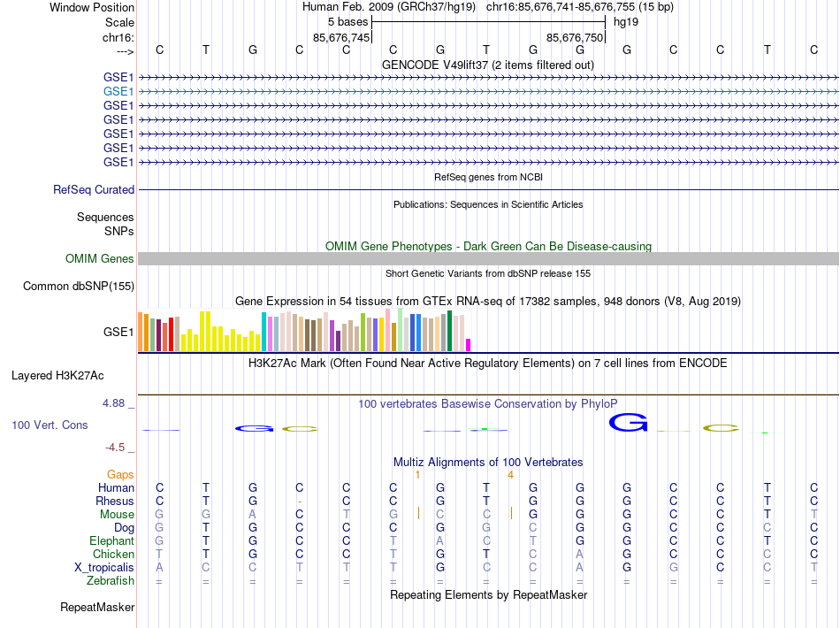
Task: Click the '5 bases' scale text
Action: point(348,22)
